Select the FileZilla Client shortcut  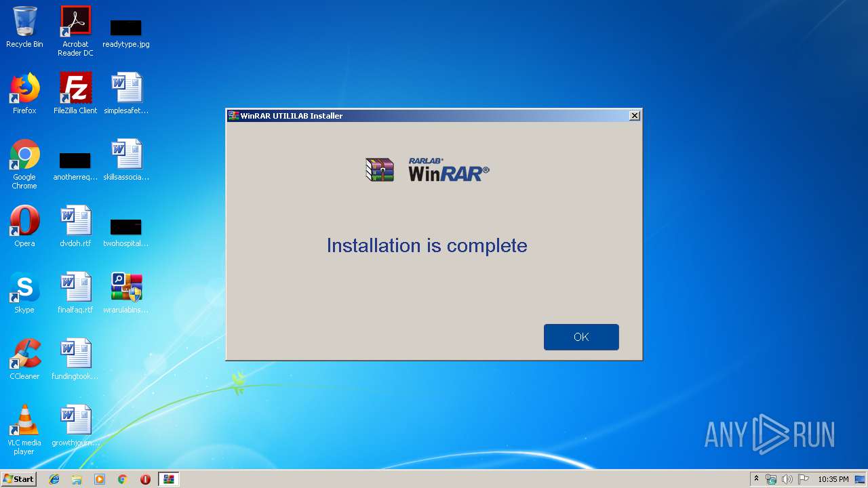(75, 94)
